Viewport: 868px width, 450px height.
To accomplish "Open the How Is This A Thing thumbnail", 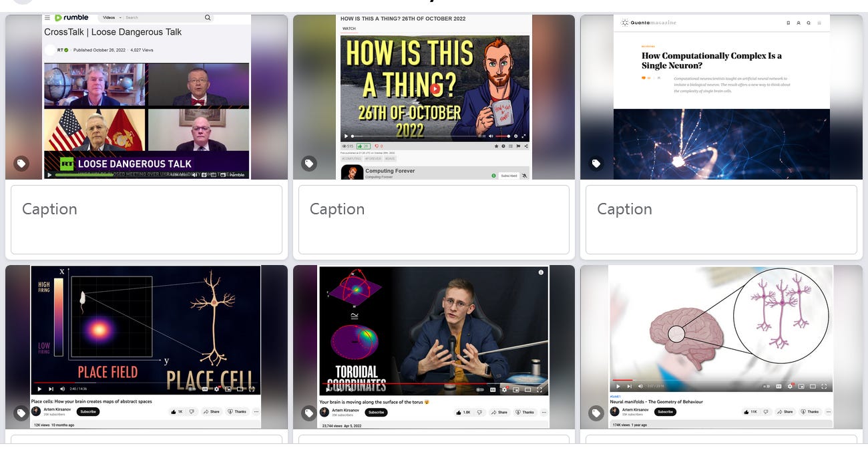I will (x=434, y=97).
